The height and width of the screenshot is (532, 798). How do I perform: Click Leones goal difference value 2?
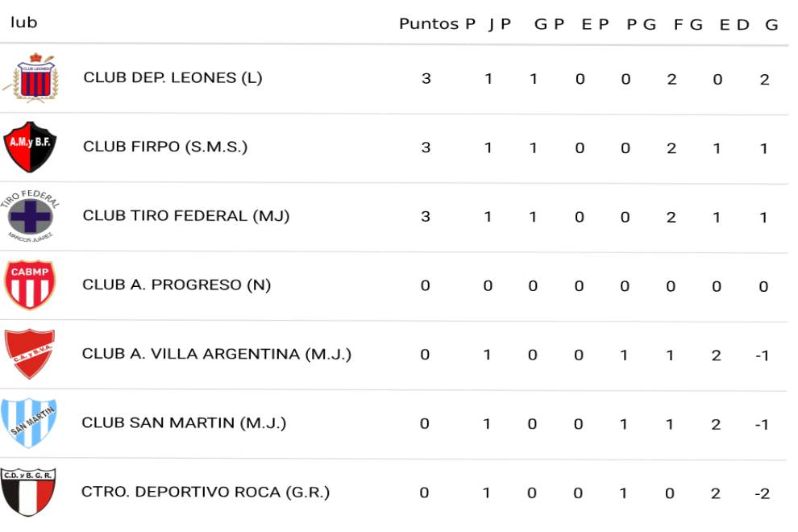764,79
